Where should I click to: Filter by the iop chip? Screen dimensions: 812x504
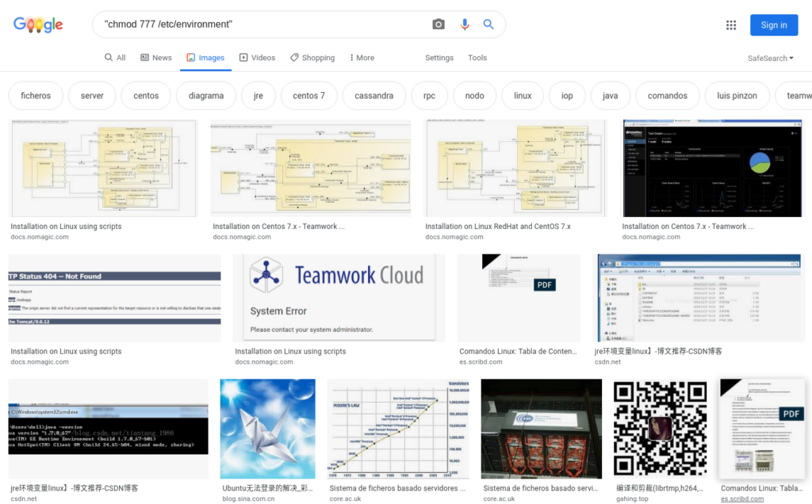567,96
